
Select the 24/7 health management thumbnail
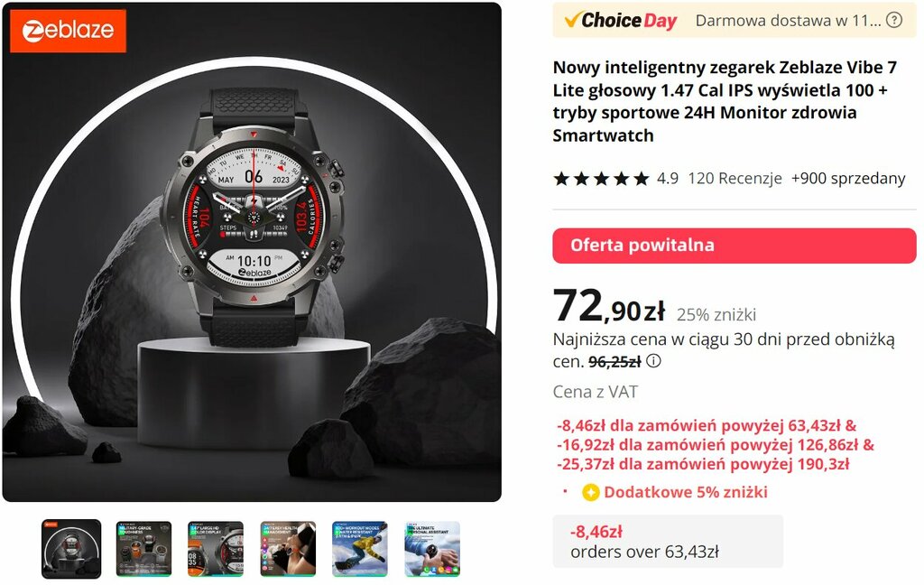pos(288,549)
